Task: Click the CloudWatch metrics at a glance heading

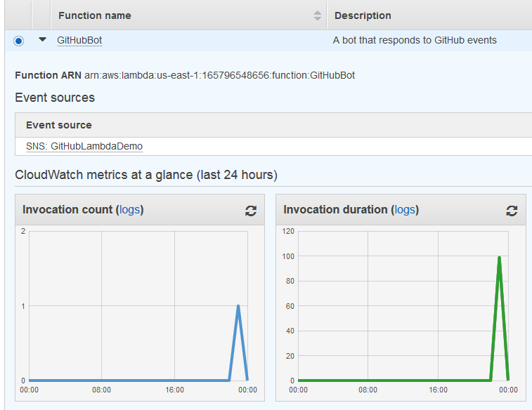Action: pos(146,174)
